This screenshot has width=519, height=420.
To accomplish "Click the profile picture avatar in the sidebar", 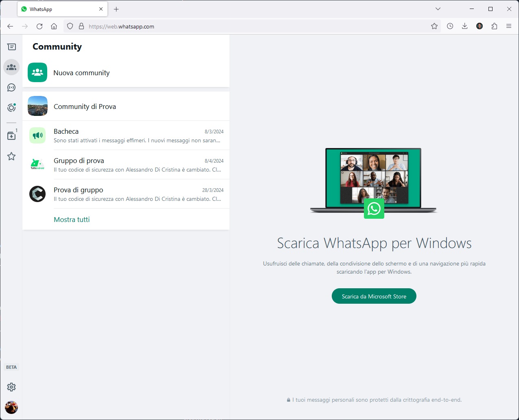I will tap(11, 407).
